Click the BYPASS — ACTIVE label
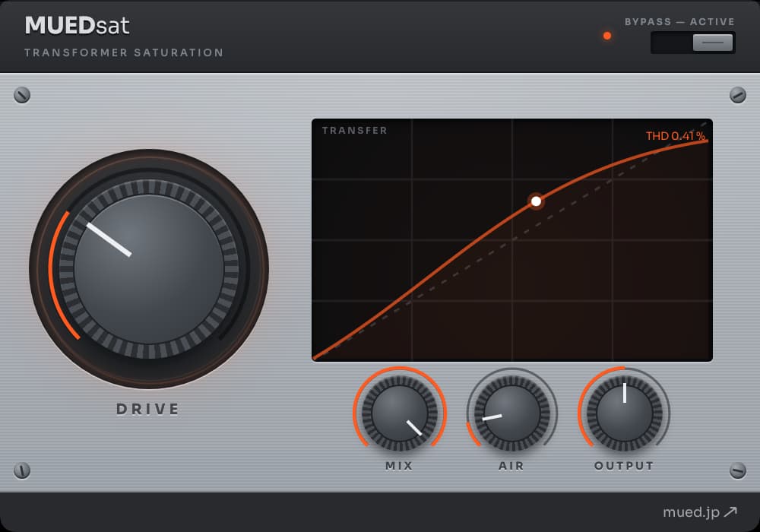 pyautogui.click(x=679, y=22)
